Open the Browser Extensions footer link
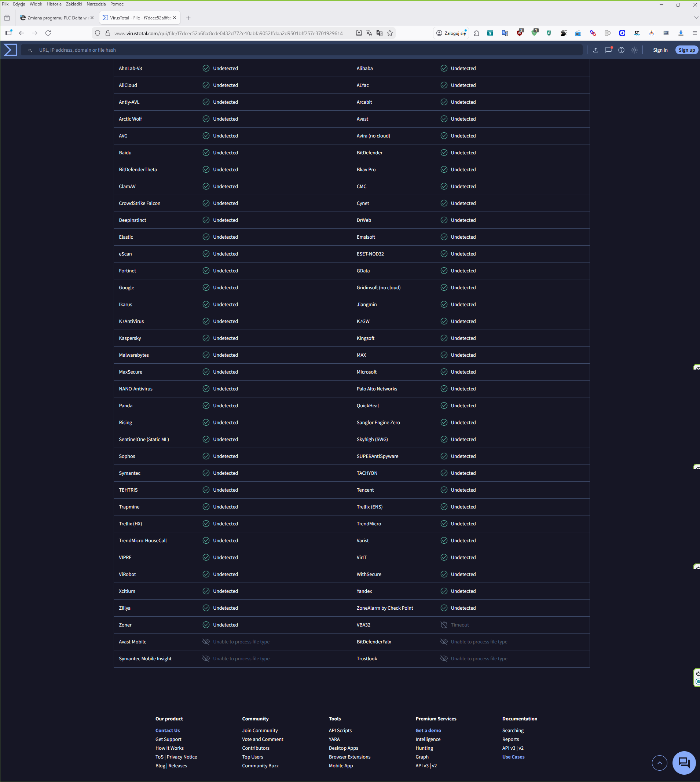Viewport: 700px width, 782px height. tap(349, 757)
